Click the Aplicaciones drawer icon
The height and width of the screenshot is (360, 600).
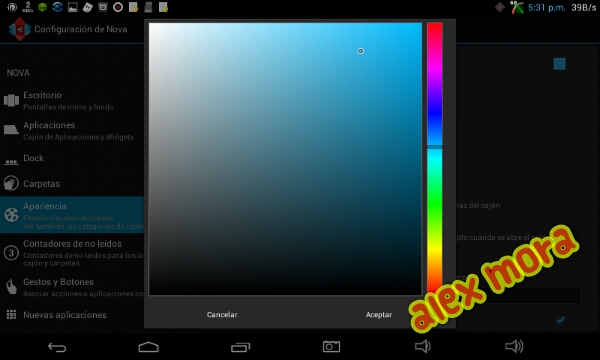tap(11, 130)
